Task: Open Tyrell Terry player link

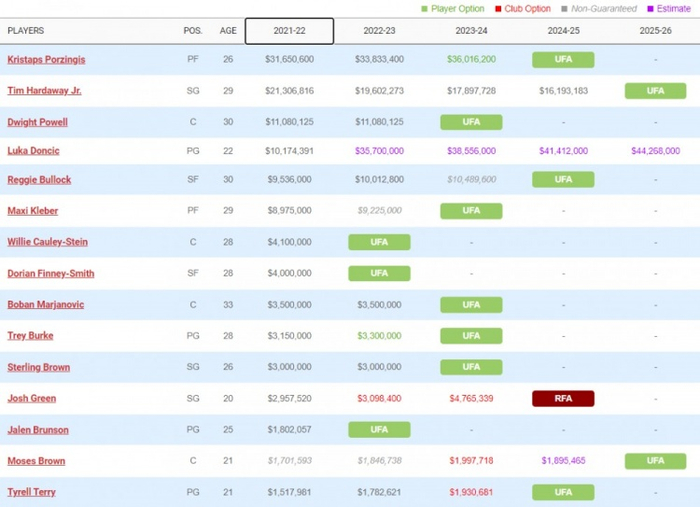Action: [x=31, y=492]
